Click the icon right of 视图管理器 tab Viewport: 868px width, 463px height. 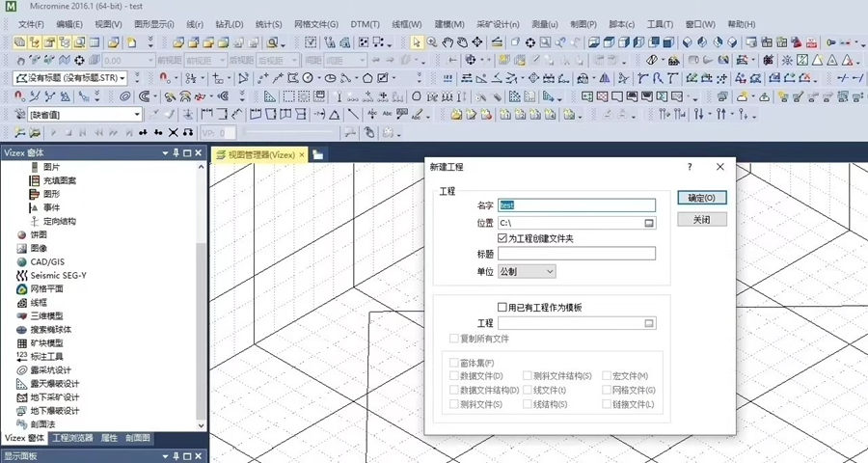coord(317,155)
